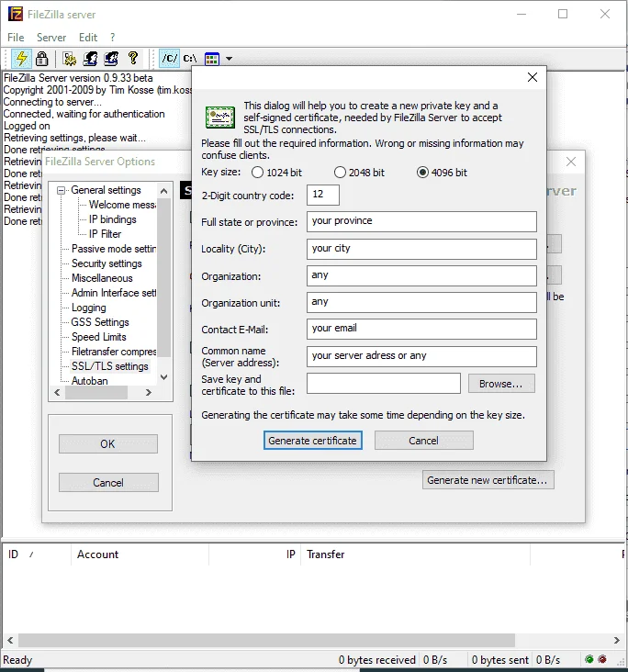Toggle the /C/ path display button
The width and height of the screenshot is (628, 672).
169,58
